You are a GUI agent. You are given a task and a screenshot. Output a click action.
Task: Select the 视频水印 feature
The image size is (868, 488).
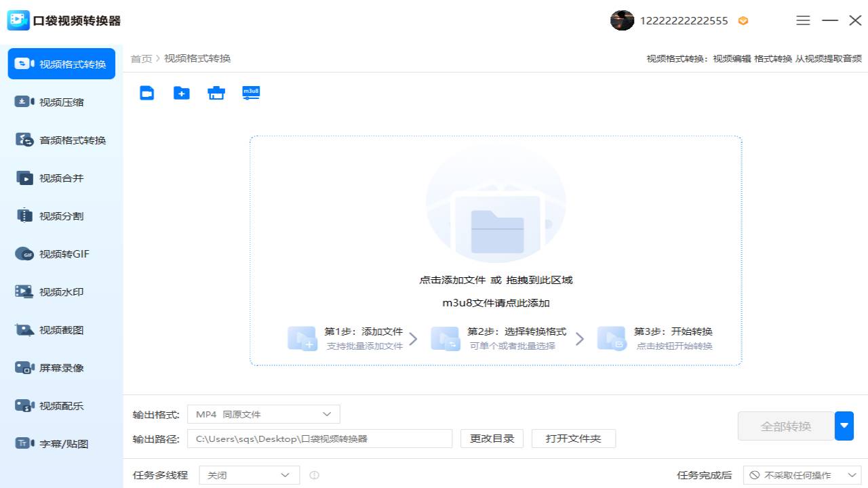pos(61,291)
